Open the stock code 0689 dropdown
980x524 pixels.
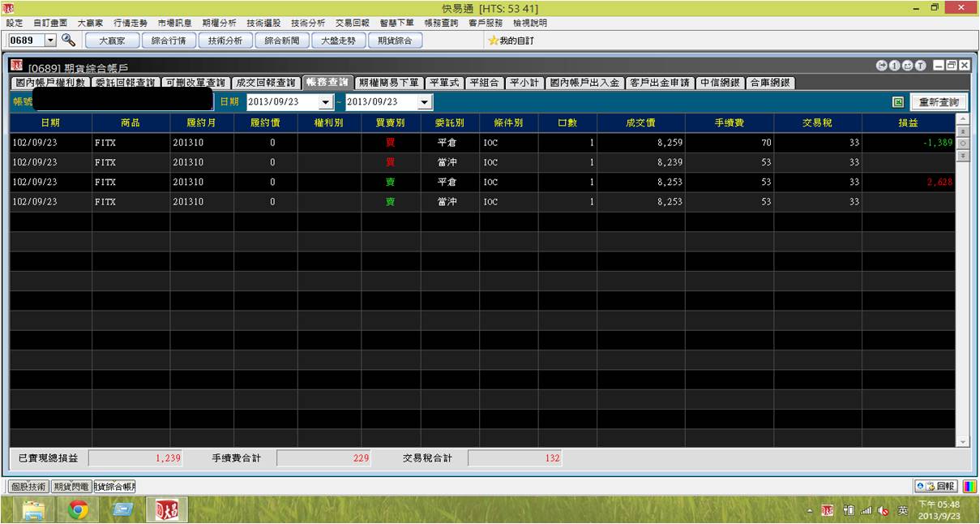pos(50,40)
